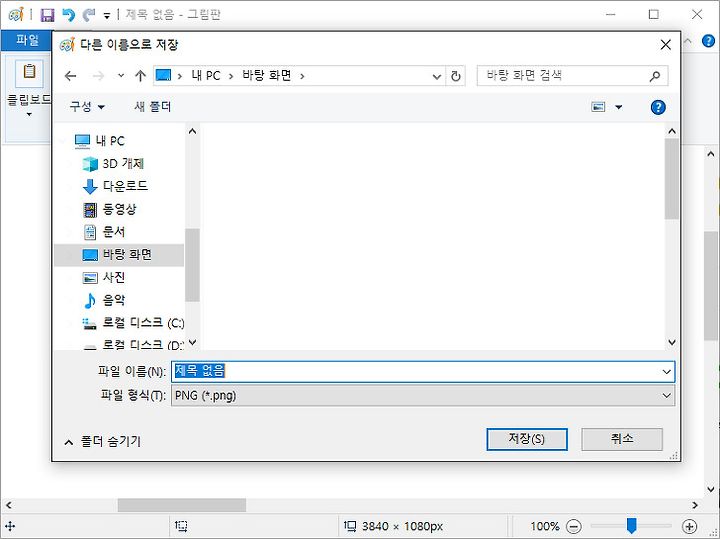
Task: Open the 파일 이름 dropdown arrow
Action: pyautogui.click(x=667, y=372)
